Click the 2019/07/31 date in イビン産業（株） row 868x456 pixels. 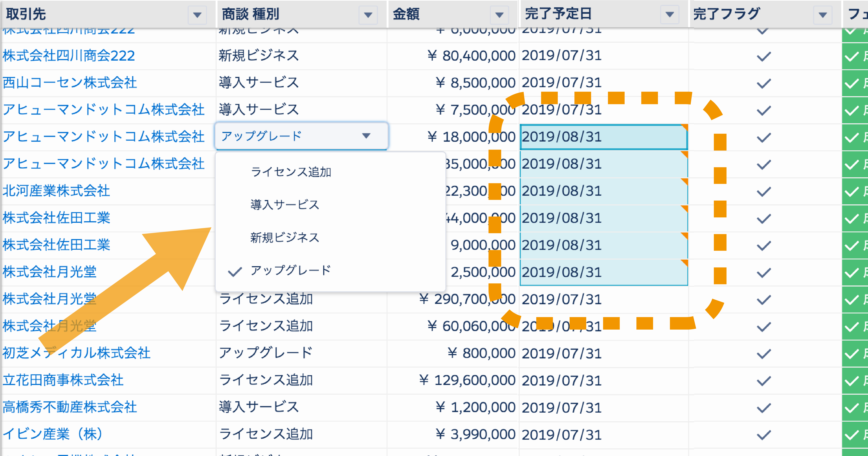point(562,434)
